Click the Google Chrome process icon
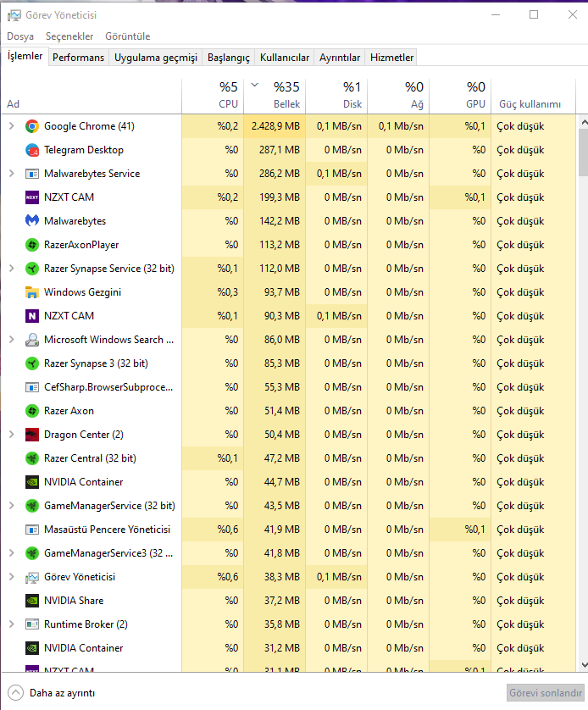The height and width of the screenshot is (710, 588). (32, 126)
